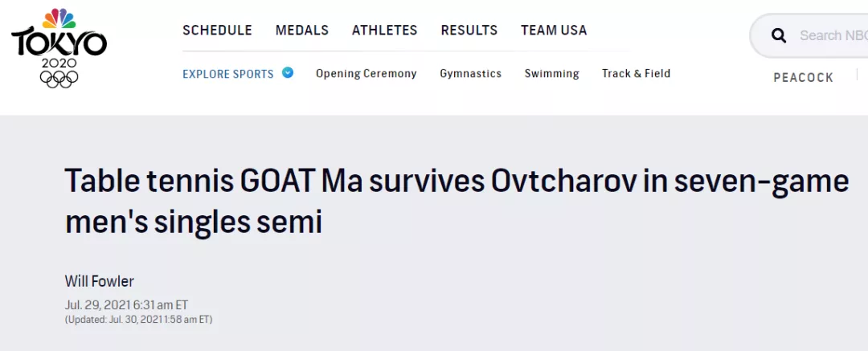Open the Track & Field link
This screenshot has height=351, width=868.
[x=637, y=74]
